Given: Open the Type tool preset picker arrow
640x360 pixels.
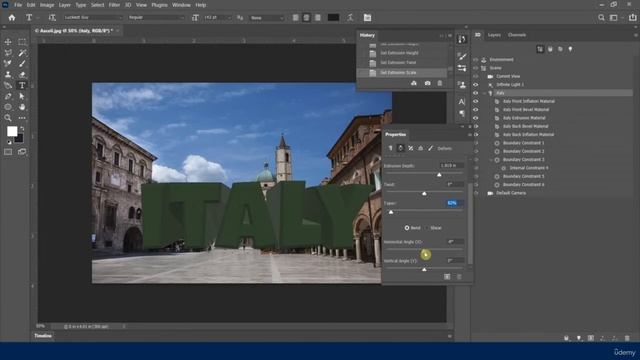Looking at the screenshot, I should (x=38, y=18).
